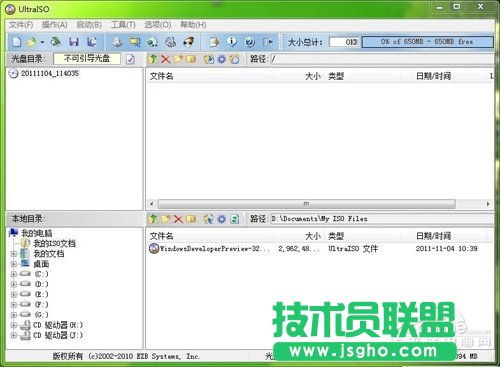Select the WindowsDeveloperPreview-32 ISO file
This screenshot has height=367, width=500.
point(215,249)
